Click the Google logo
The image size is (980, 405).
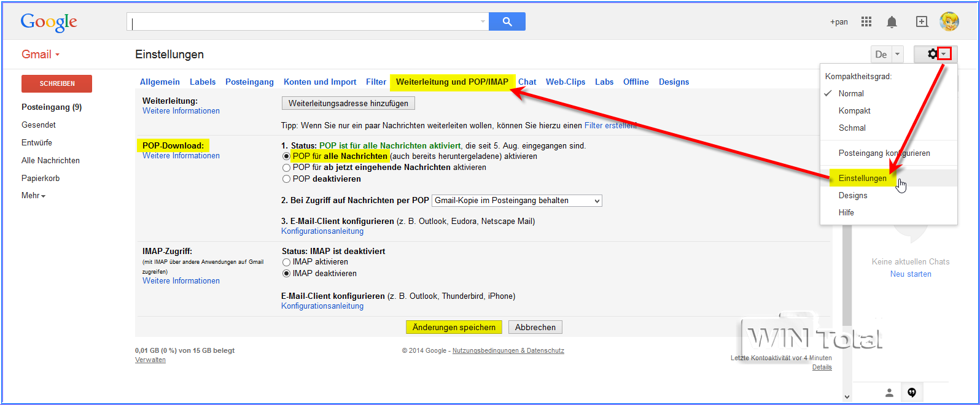(49, 22)
